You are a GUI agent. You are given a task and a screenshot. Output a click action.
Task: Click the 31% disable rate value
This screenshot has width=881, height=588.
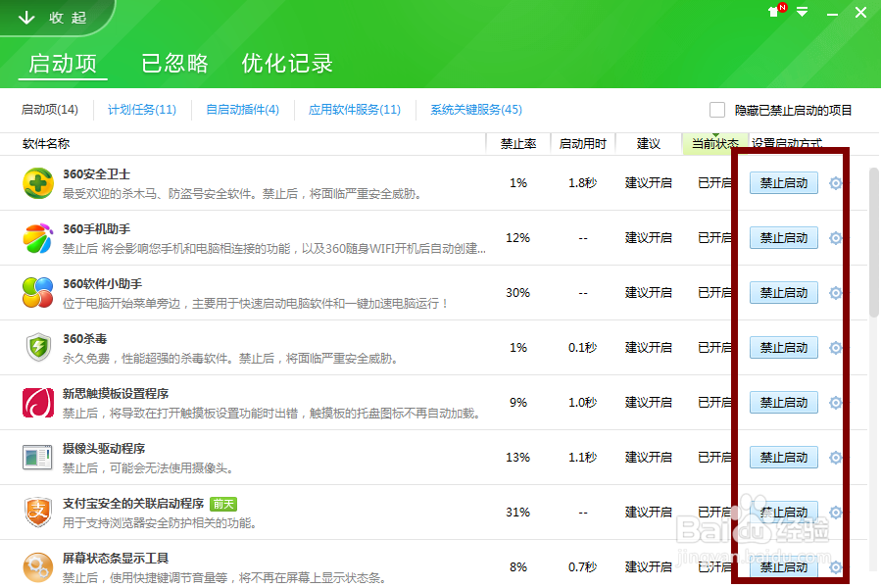pyautogui.click(x=517, y=513)
